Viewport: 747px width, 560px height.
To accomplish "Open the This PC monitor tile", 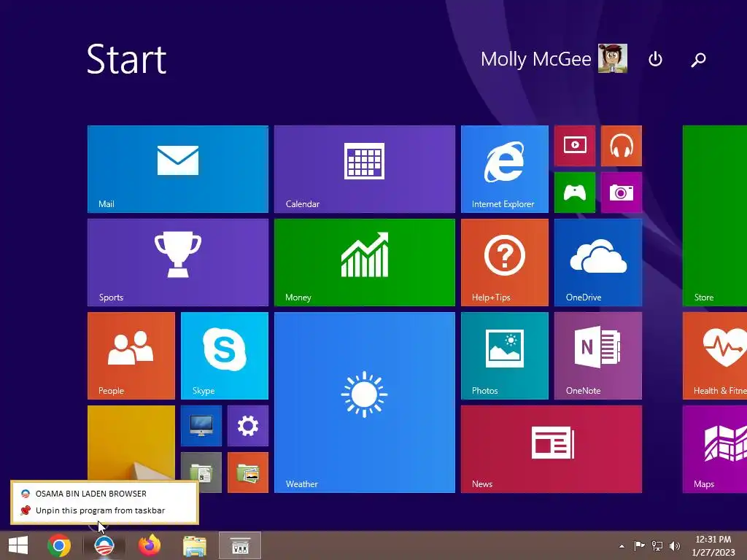I will 201,426.
